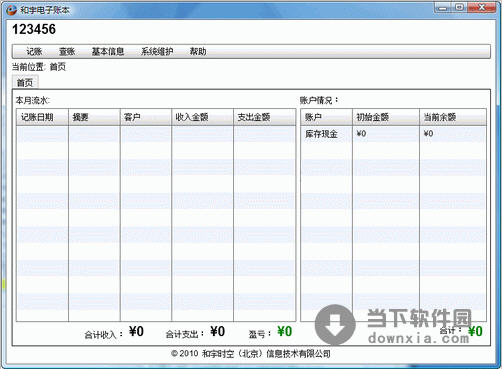The height and width of the screenshot is (369, 502).
Task: Open the 帮助 menu
Action: (198, 52)
